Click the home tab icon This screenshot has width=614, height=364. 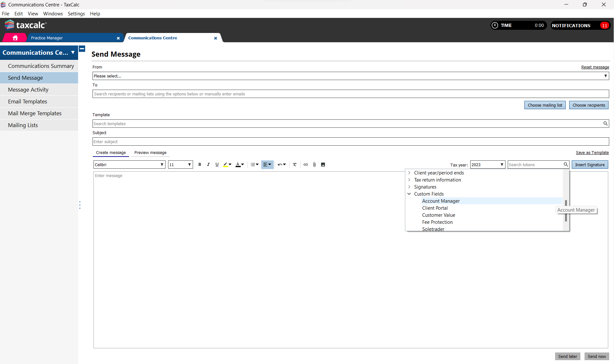click(x=15, y=38)
